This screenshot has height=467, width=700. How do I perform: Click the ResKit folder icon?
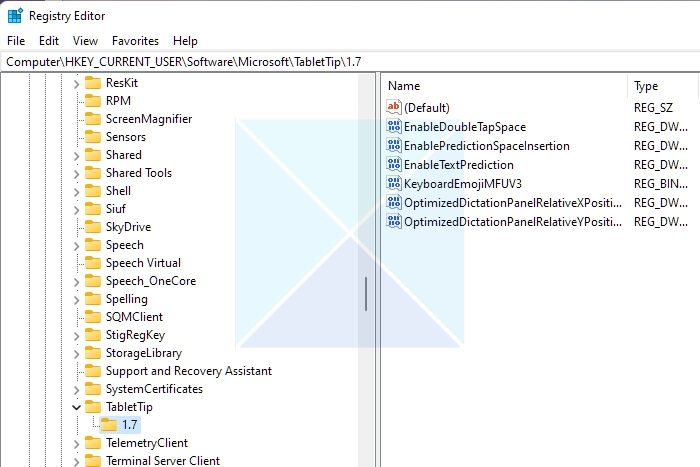coord(93,83)
